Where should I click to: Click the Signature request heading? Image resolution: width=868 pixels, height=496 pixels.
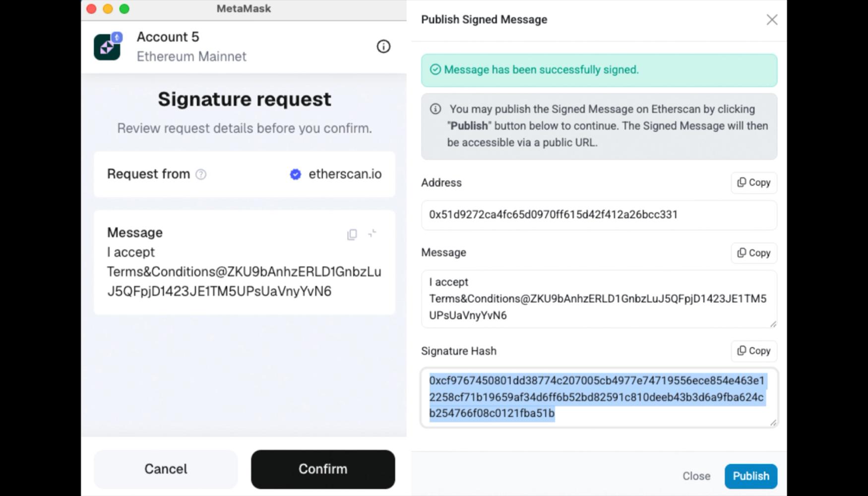(245, 99)
